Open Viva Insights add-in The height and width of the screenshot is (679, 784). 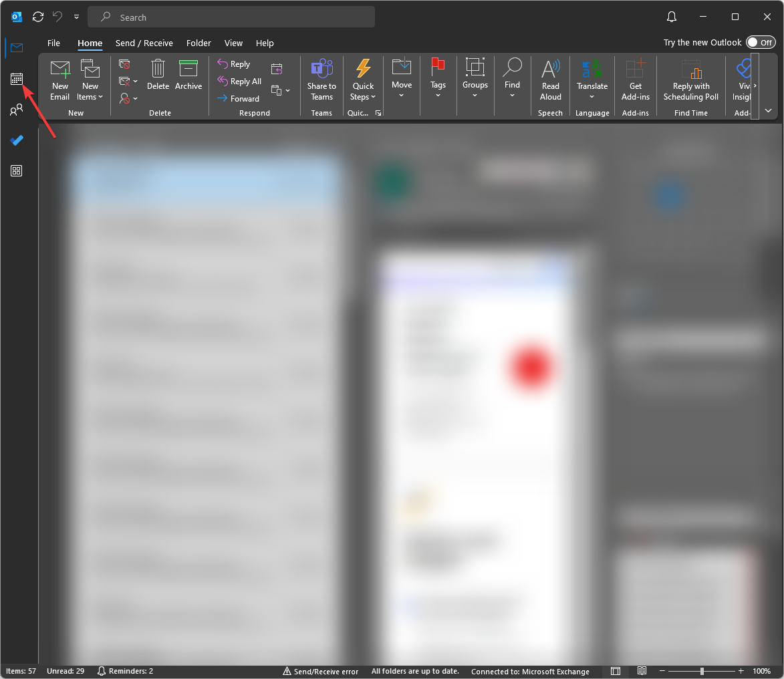point(743,80)
